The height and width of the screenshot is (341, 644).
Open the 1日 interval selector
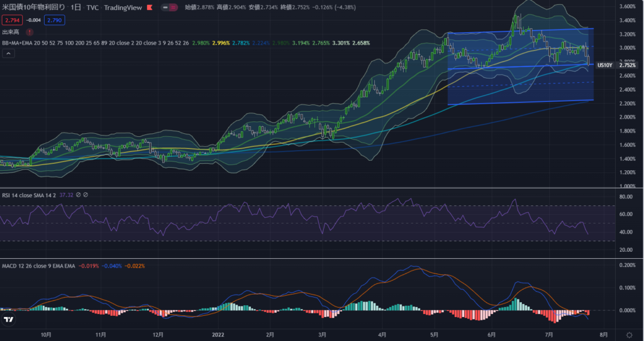tap(75, 8)
